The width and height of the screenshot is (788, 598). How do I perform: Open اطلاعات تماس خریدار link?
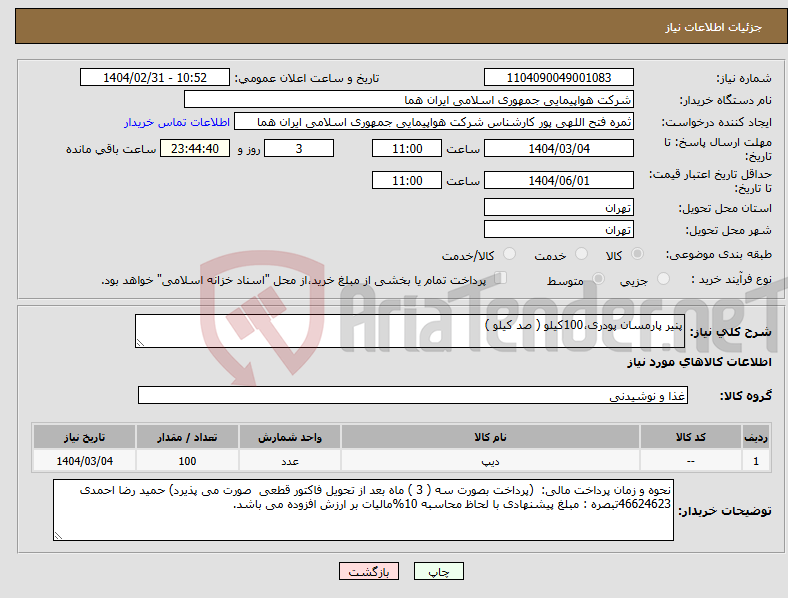point(177,122)
